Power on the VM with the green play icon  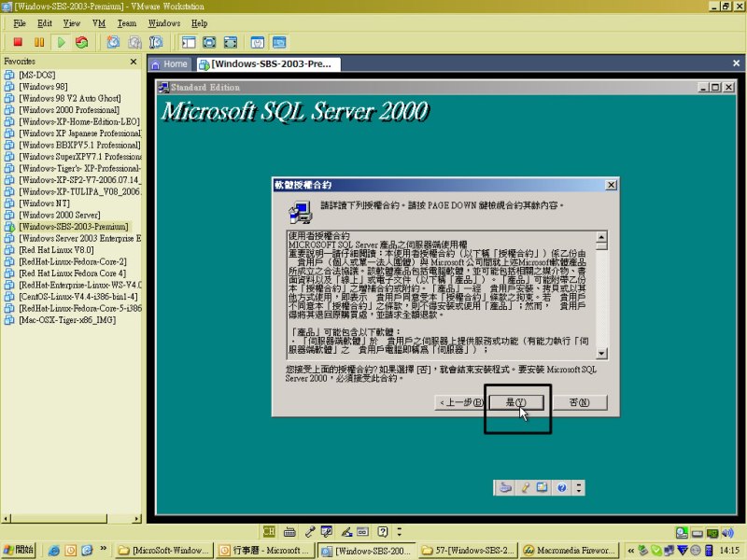[x=61, y=42]
